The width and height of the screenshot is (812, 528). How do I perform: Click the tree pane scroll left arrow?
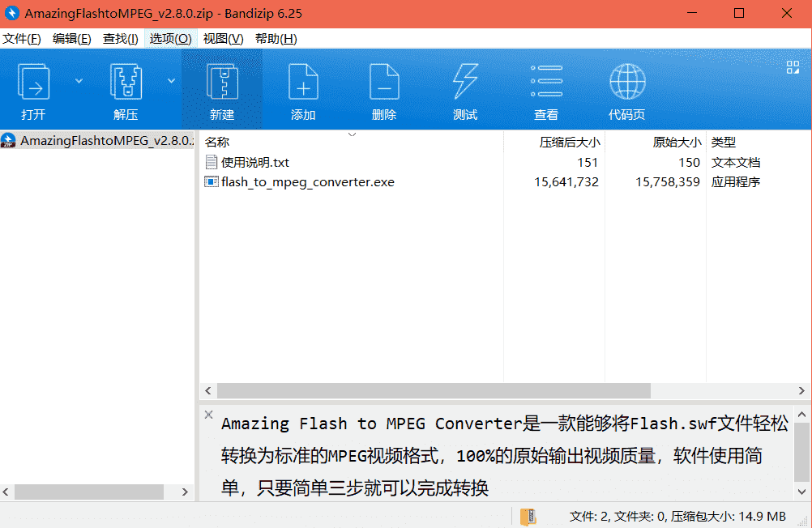6,492
